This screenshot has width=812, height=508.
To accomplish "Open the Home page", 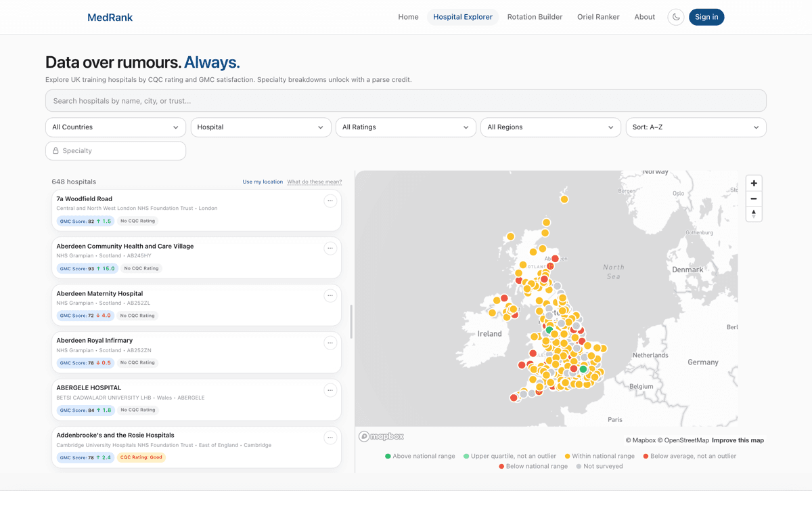I will (408, 17).
